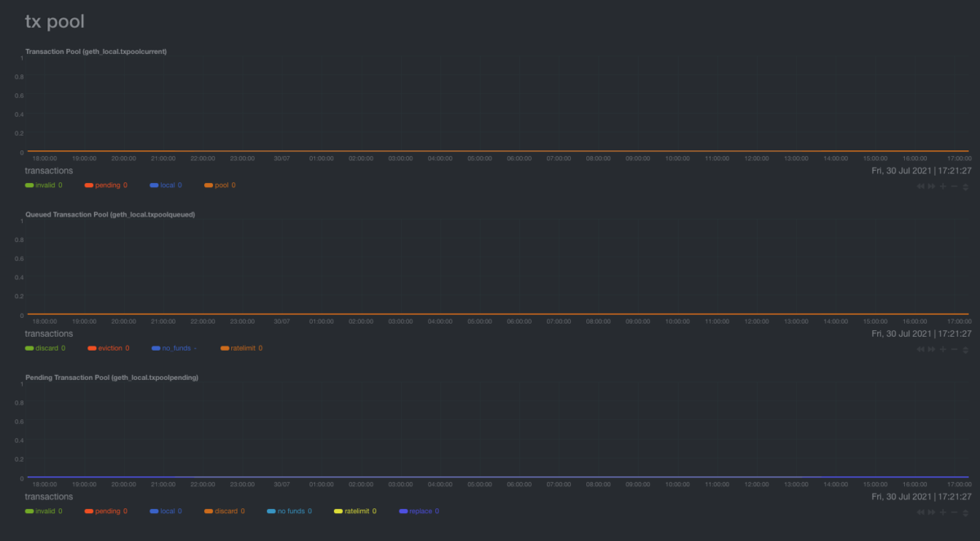Click the pool legend color swatch in Transaction Pool

[208, 186]
